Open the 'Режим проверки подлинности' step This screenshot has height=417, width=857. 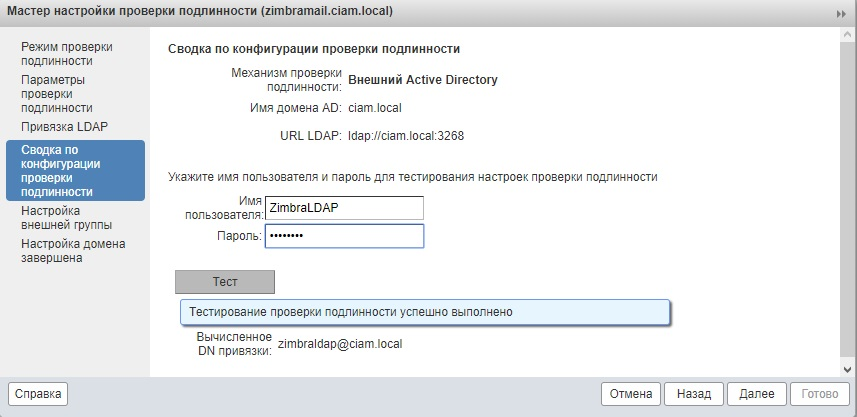pyautogui.click(x=67, y=54)
